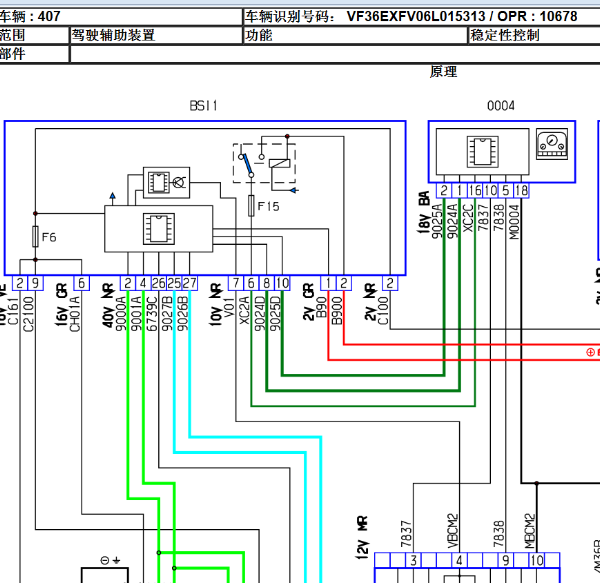This screenshot has width=600, height=583.
Task: Click the 10V NR connector label
Action: click(216, 305)
